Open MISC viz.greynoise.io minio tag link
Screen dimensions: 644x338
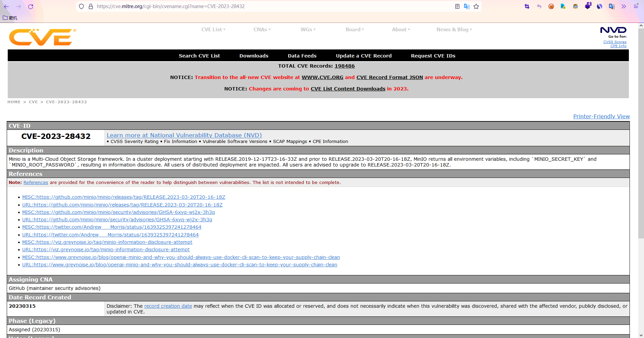pos(107,242)
